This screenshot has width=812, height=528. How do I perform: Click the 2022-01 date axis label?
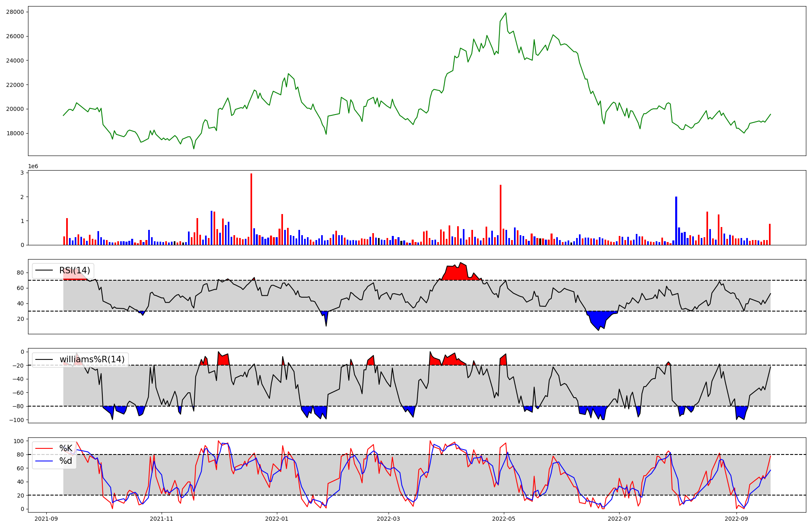click(x=277, y=519)
